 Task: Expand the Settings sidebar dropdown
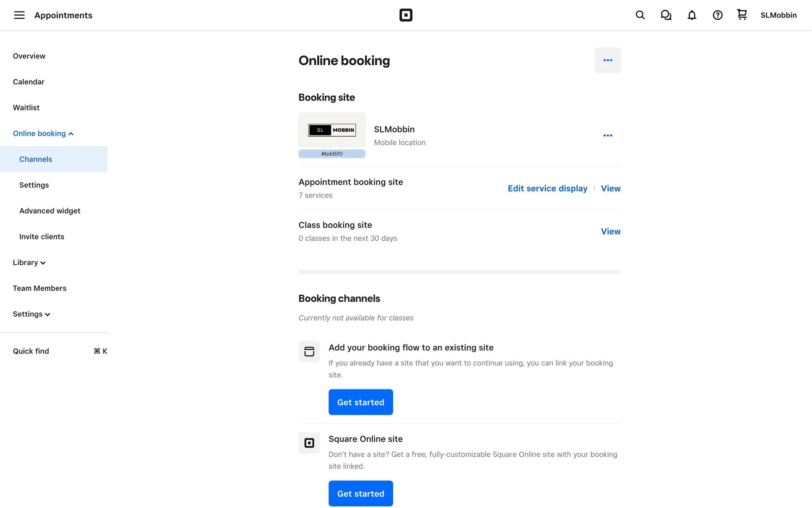pyautogui.click(x=31, y=314)
